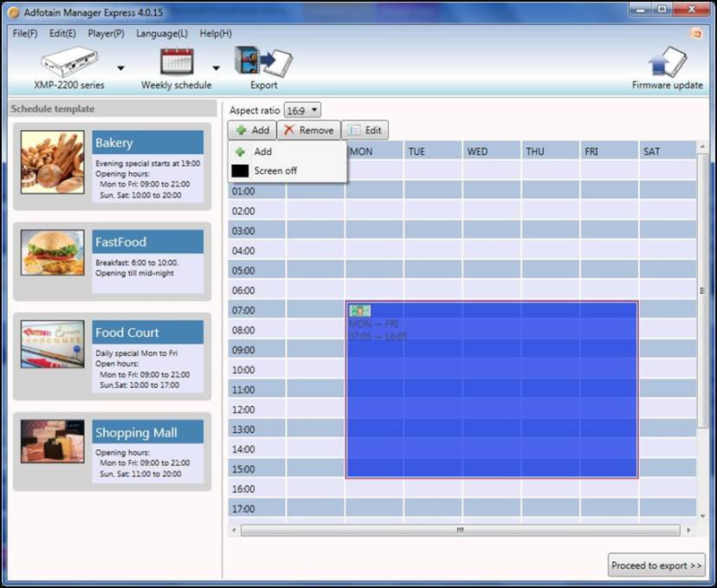The width and height of the screenshot is (717, 588).
Task: Click the MON column header
Action: (374, 151)
